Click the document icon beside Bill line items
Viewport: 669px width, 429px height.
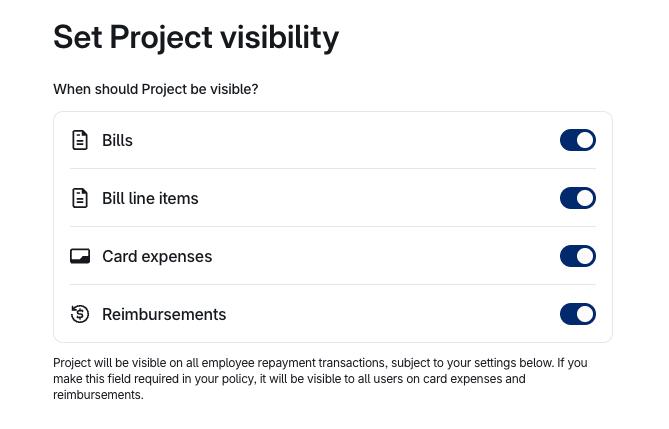point(80,198)
